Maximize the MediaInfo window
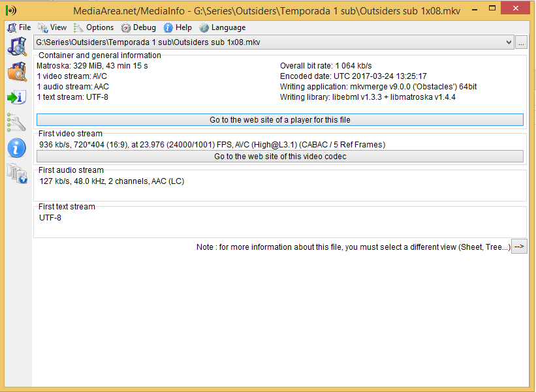This screenshot has height=392, width=536. (492, 8)
